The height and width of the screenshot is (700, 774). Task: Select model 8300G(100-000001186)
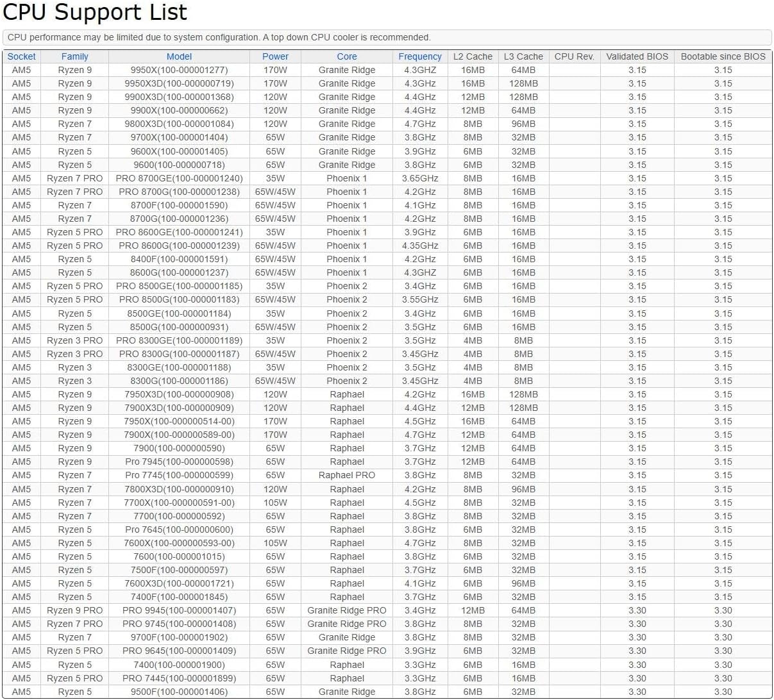[x=179, y=381]
